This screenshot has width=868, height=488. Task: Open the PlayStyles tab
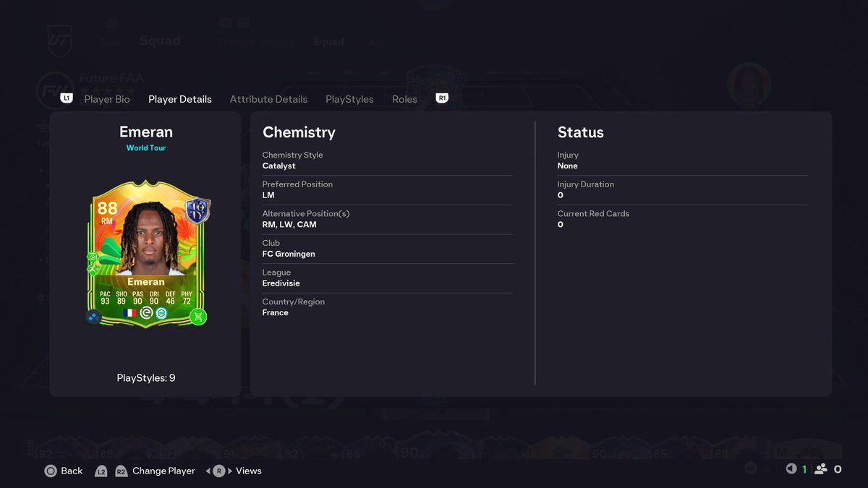tap(349, 99)
